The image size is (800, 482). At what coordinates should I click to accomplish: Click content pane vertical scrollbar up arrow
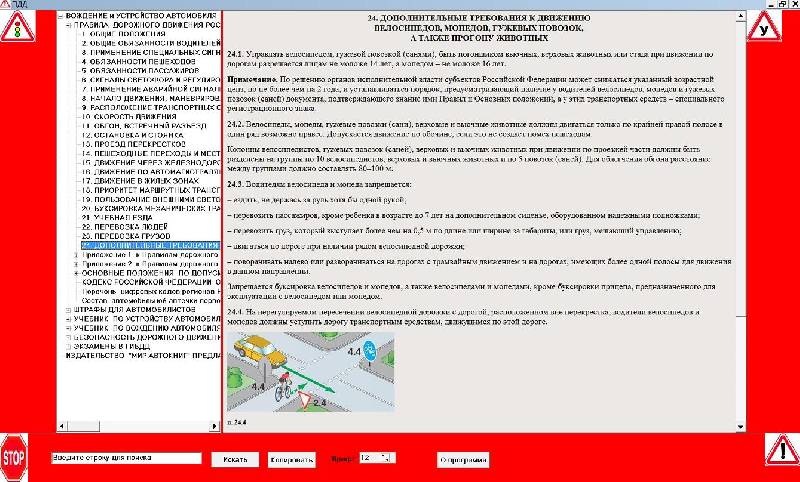741,17
